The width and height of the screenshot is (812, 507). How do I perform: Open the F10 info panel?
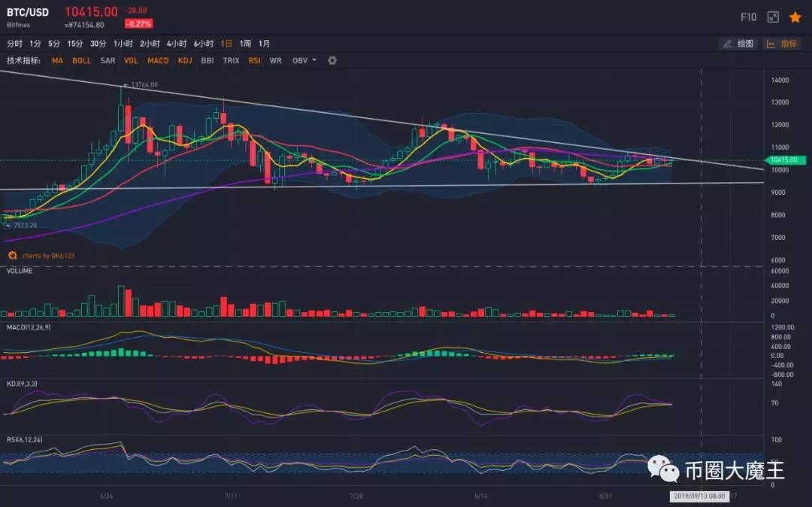748,17
